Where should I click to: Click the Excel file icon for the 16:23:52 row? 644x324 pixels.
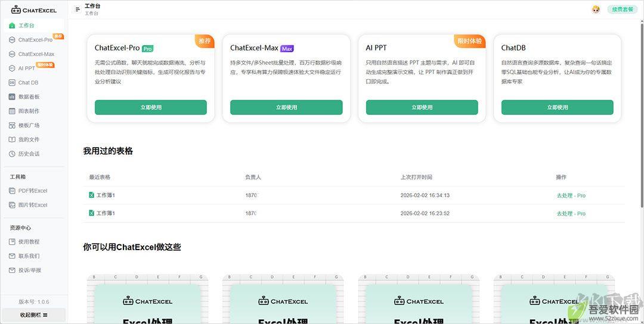click(x=92, y=213)
